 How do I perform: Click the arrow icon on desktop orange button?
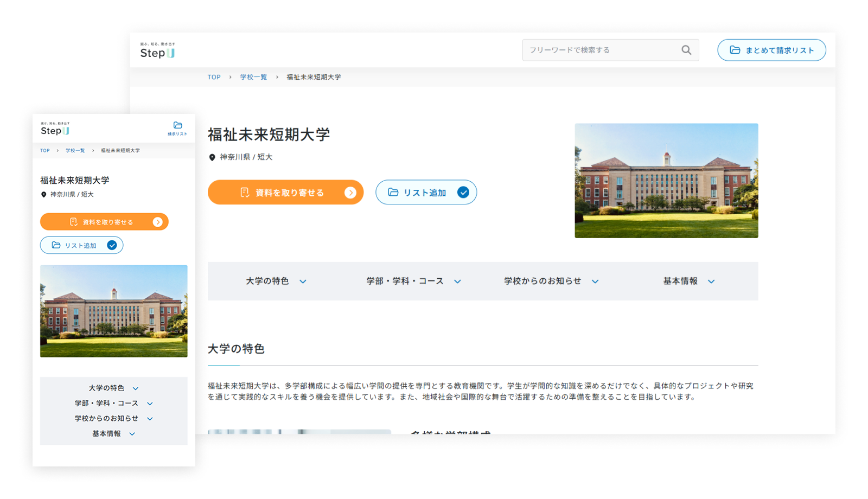tap(350, 193)
